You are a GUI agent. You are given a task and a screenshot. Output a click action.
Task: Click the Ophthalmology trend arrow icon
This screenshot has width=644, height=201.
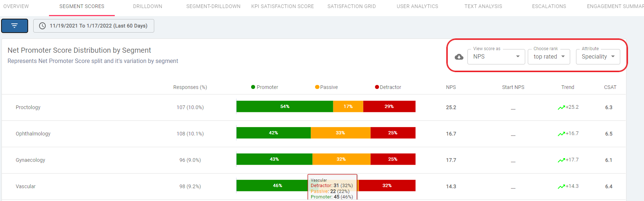click(x=561, y=134)
